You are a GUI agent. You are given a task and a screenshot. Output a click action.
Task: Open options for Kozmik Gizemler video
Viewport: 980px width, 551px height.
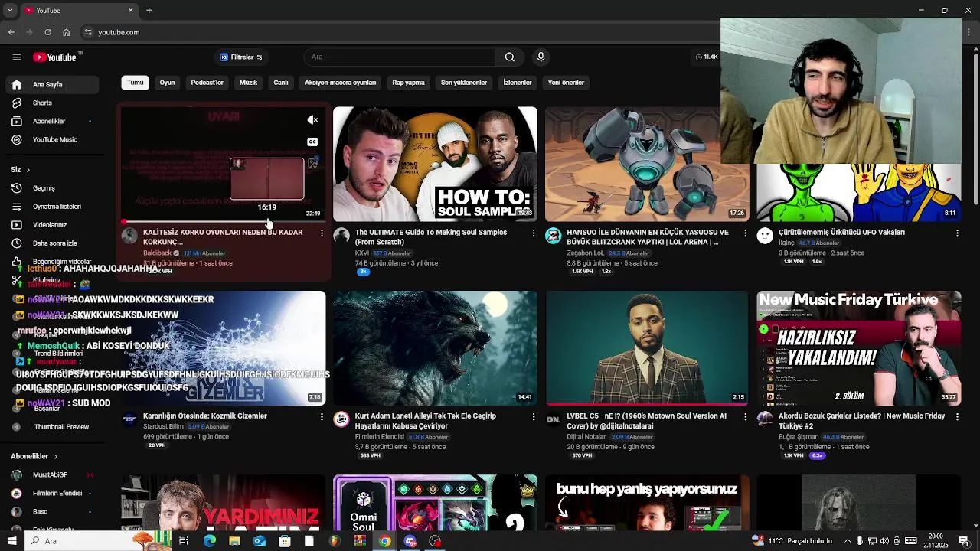point(322,416)
